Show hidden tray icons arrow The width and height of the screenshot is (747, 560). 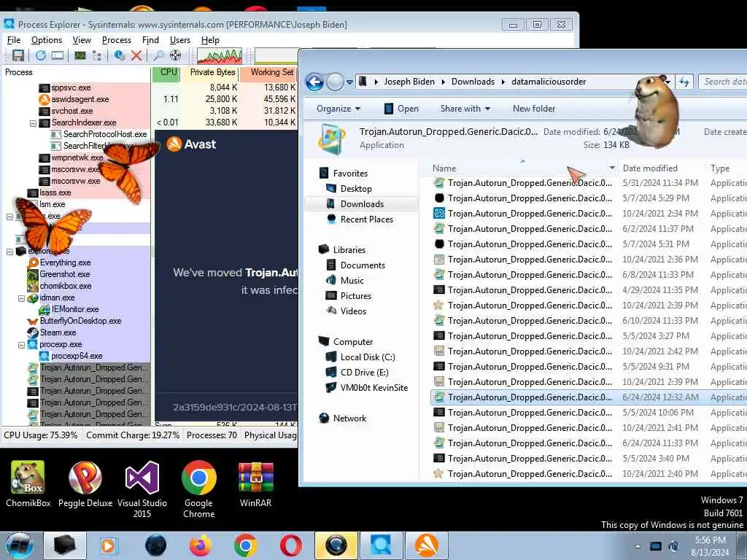pyautogui.click(x=638, y=546)
